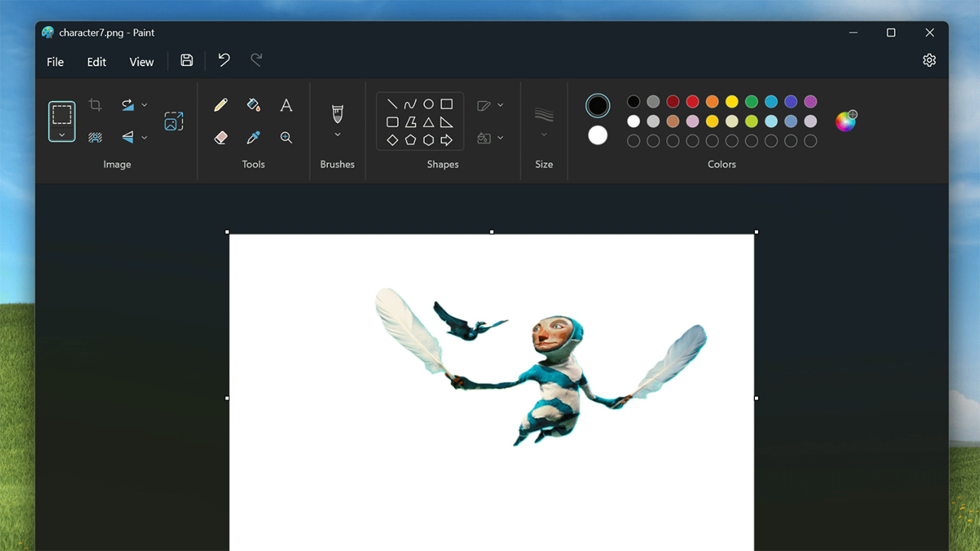Click the top-center canvas resize handle

(492, 232)
